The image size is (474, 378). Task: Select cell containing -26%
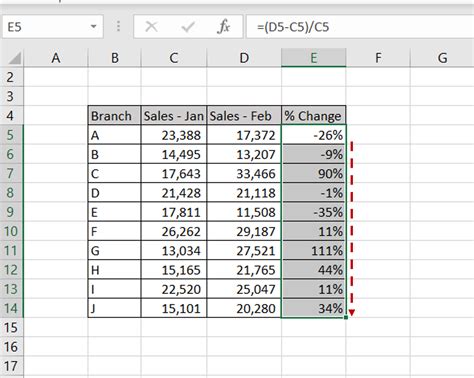pyautogui.click(x=313, y=135)
